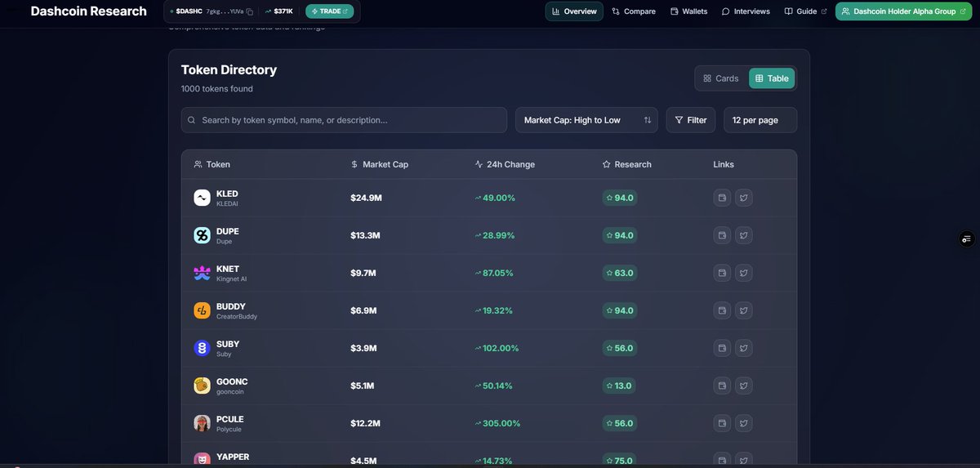Open SUBY Twitter link
Screen dimensions: 980x468
pos(743,348)
